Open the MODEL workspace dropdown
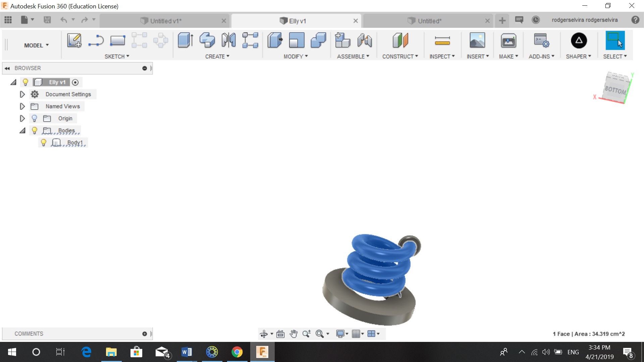This screenshot has height=362, width=644. coord(36,45)
